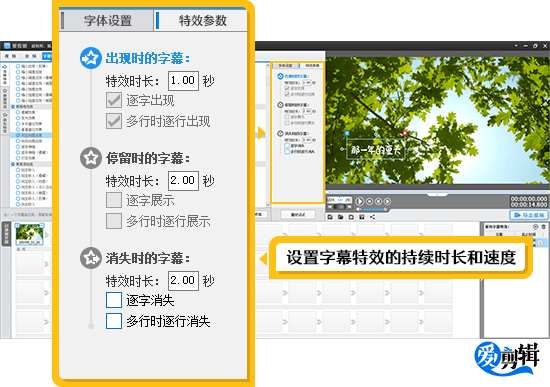Click the star icon beside 停留时的字幕
Viewport: 550px width, 387px height.
[90, 158]
